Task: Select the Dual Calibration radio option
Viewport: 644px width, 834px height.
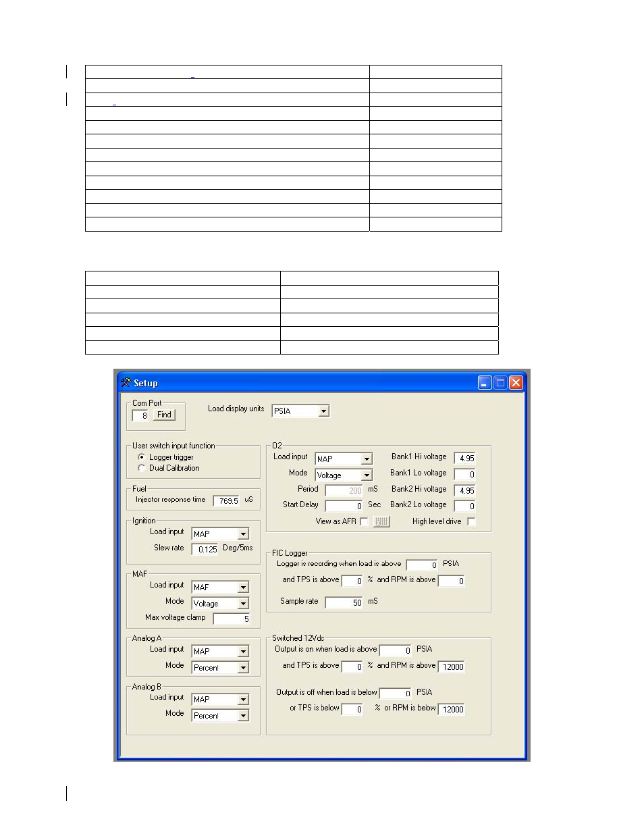Action: coord(141,468)
